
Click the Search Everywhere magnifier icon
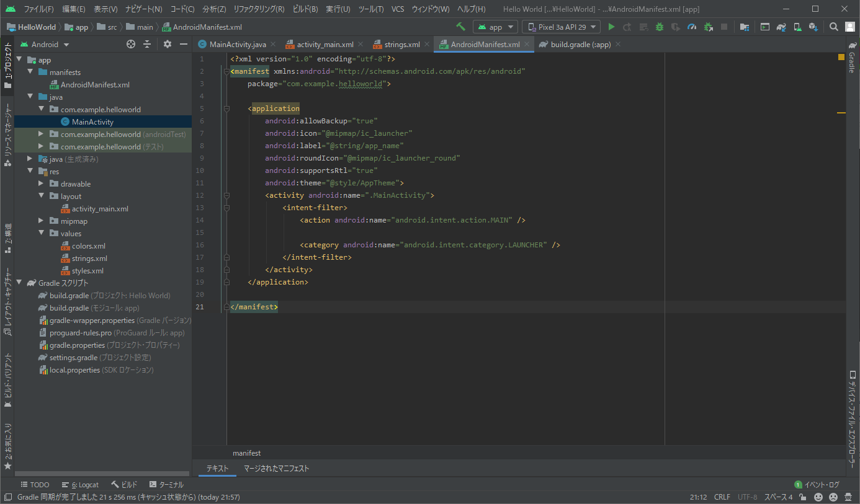click(x=834, y=27)
